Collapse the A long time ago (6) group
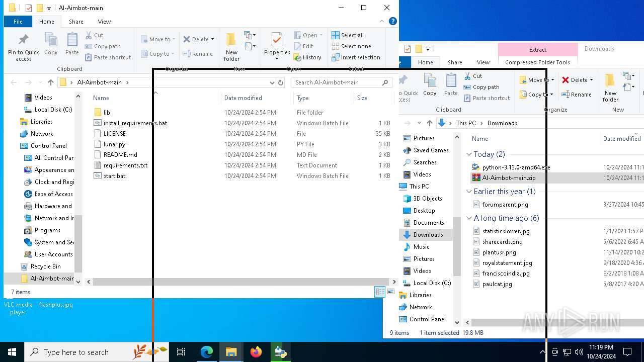The image size is (644, 362). pyautogui.click(x=469, y=218)
